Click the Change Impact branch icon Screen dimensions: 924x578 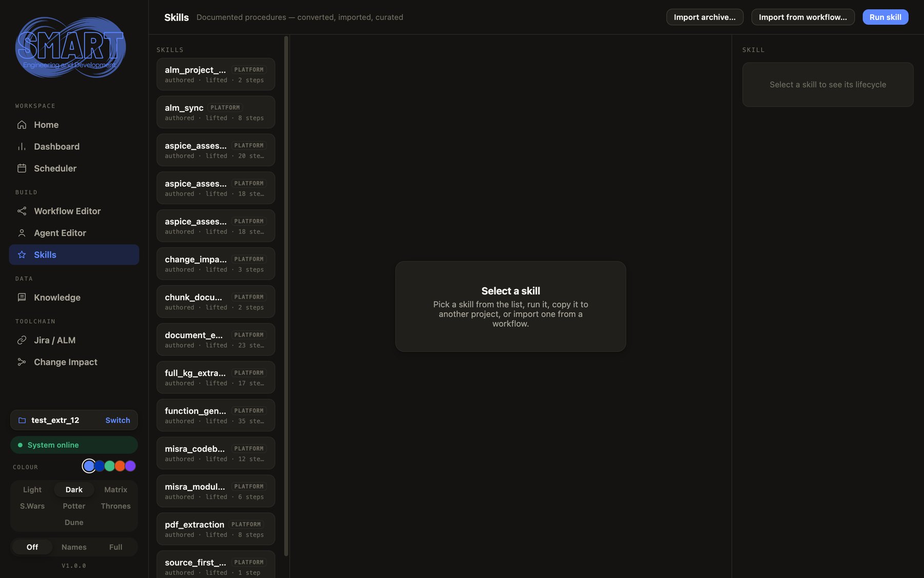point(22,362)
